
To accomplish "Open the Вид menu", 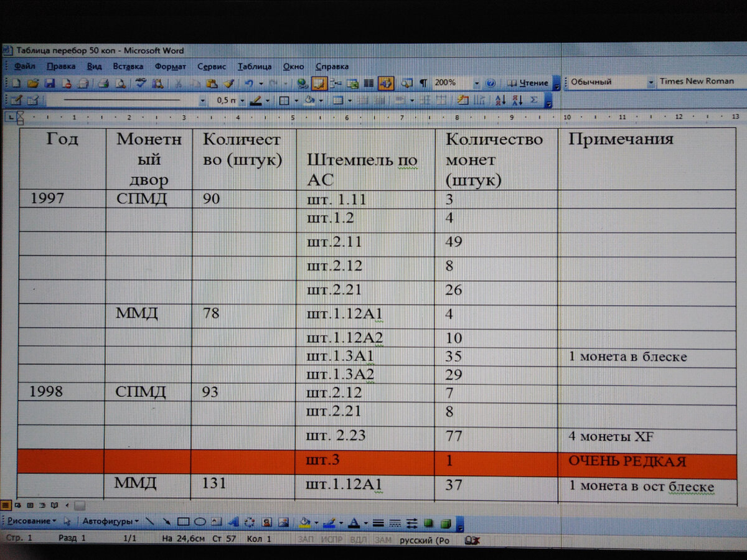I will [x=94, y=66].
